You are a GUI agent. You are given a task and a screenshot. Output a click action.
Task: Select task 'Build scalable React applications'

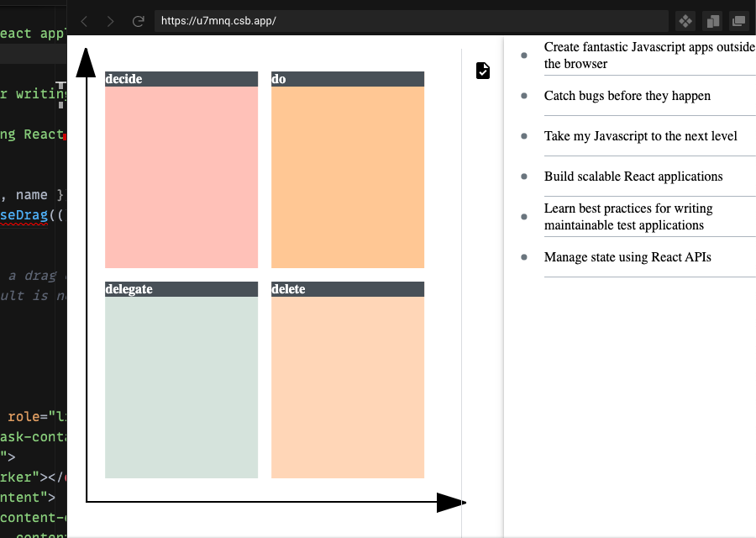pyautogui.click(x=633, y=177)
